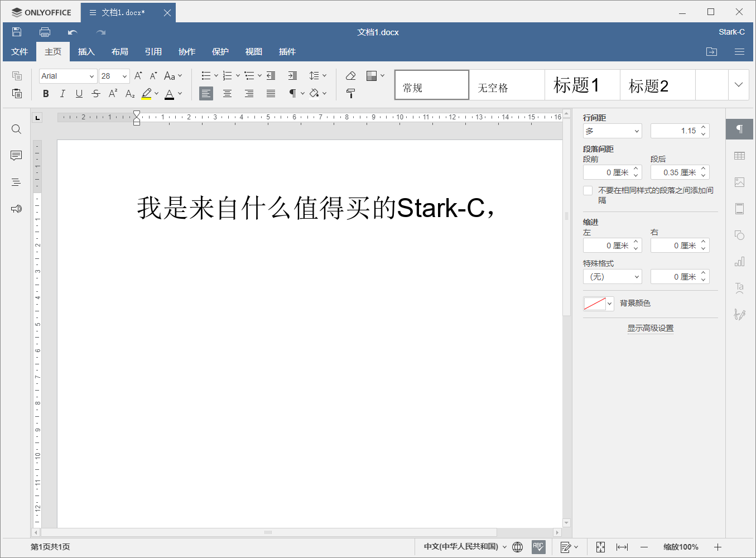Switch to the 协作 tab
756x558 pixels.
[x=187, y=52]
